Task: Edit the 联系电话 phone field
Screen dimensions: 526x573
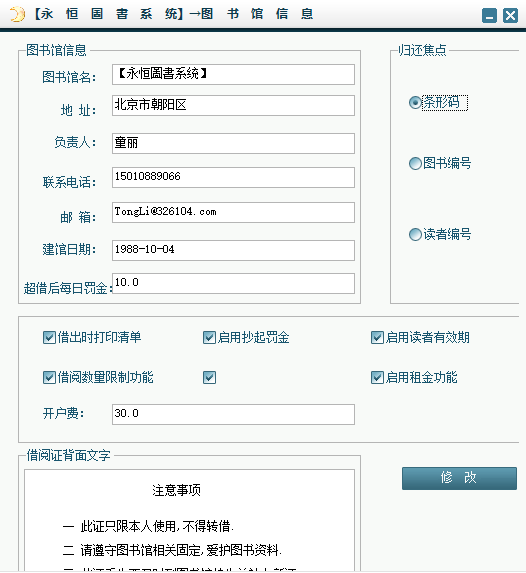Action: [233, 177]
